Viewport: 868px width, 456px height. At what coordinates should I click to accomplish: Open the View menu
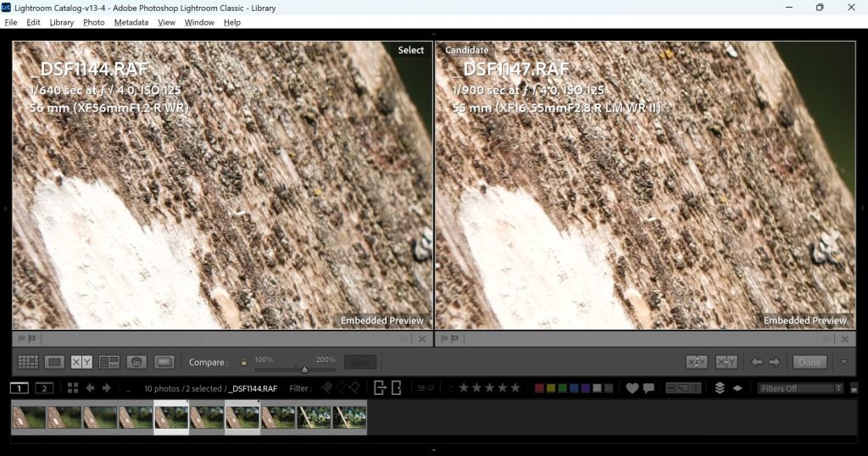[166, 22]
